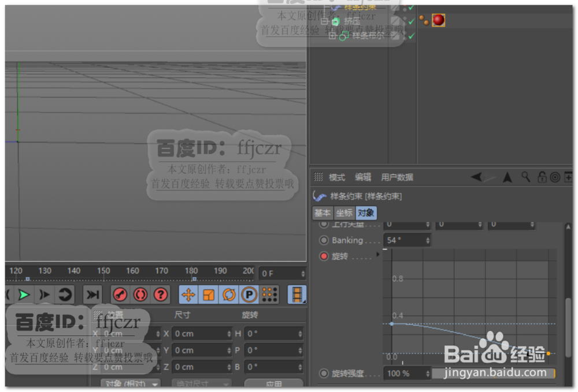578x392 pixels.
Task: Click orange end point on rotation graph
Action: pos(549,353)
